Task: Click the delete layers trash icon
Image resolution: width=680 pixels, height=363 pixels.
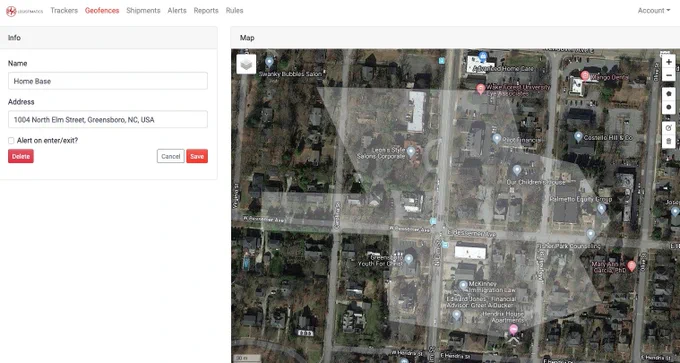Action: pos(668,141)
